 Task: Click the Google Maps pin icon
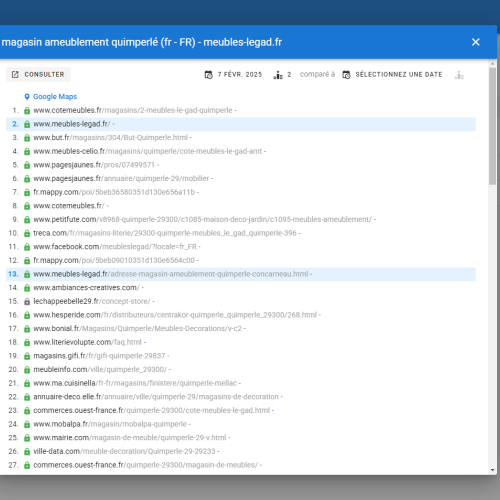[x=27, y=97]
